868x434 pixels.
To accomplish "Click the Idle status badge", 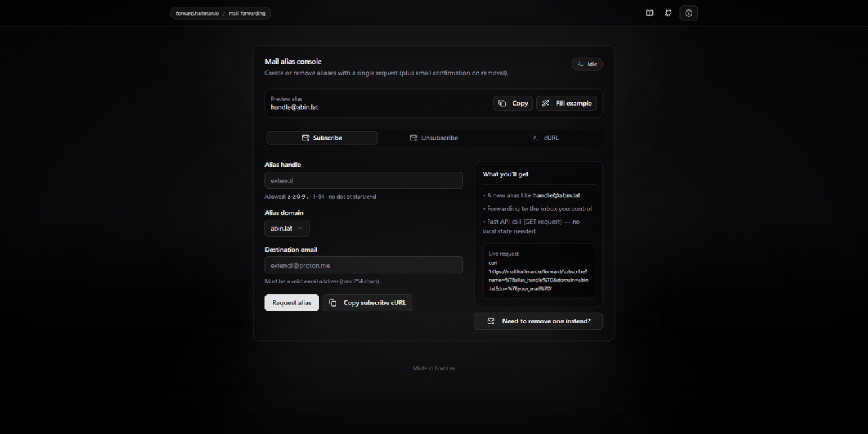I will 587,64.
